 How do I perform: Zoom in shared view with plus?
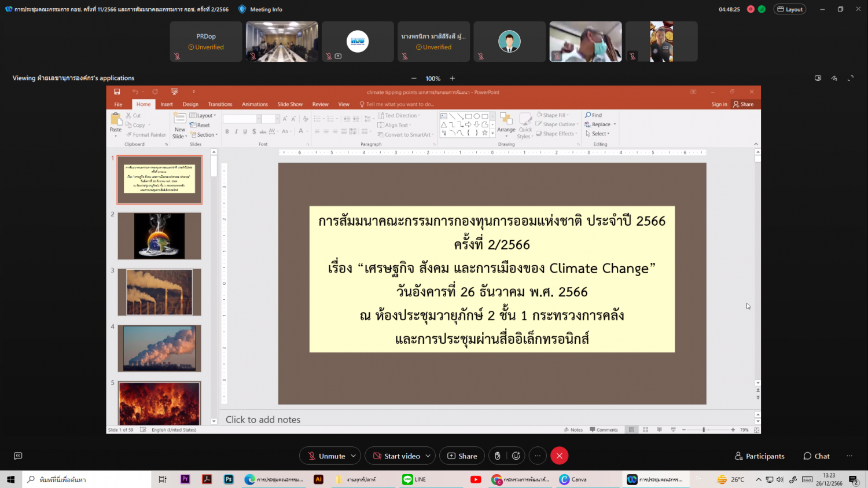453,78
